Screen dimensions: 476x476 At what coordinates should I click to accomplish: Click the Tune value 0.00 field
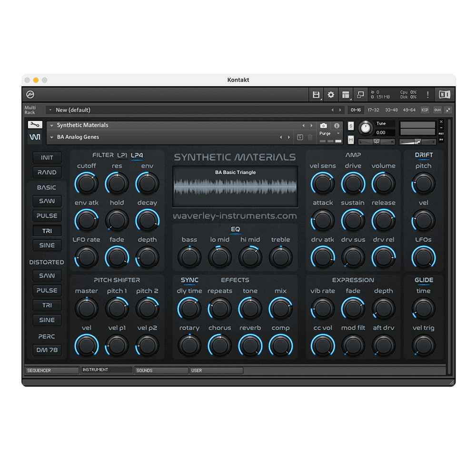tap(385, 133)
